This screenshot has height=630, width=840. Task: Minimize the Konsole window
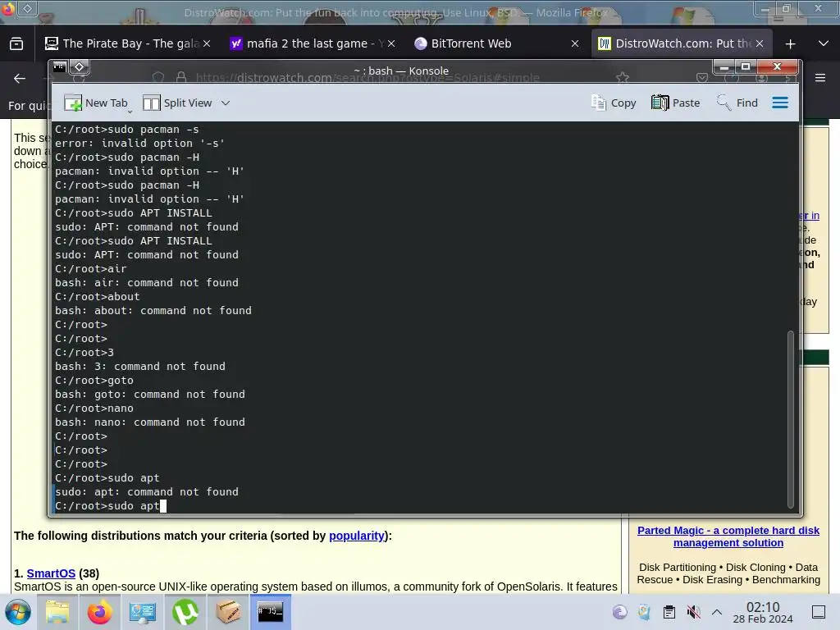(724, 66)
